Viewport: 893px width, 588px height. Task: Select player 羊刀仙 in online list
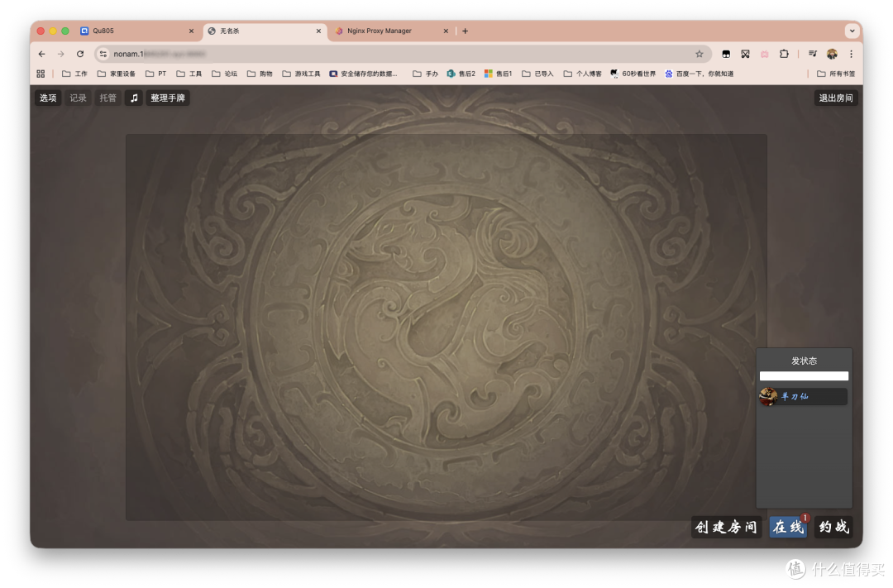point(804,397)
